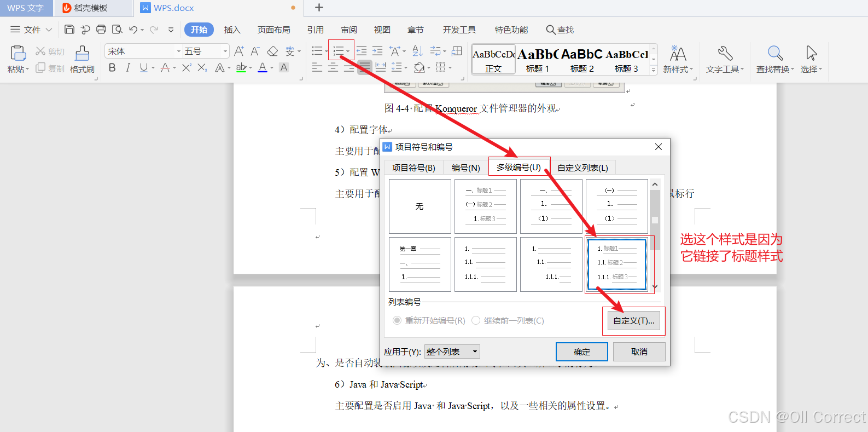
Task: Click the Print icon in quick toolbar
Action: (x=101, y=30)
